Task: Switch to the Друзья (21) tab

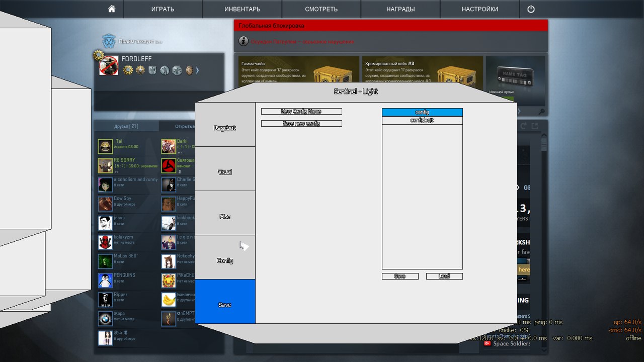Action: [126, 126]
